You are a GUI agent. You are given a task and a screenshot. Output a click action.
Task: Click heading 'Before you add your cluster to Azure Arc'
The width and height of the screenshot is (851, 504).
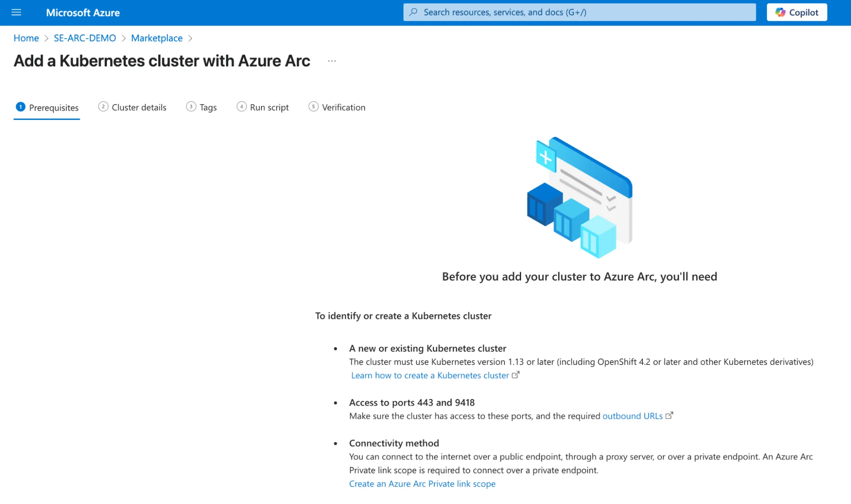click(579, 276)
